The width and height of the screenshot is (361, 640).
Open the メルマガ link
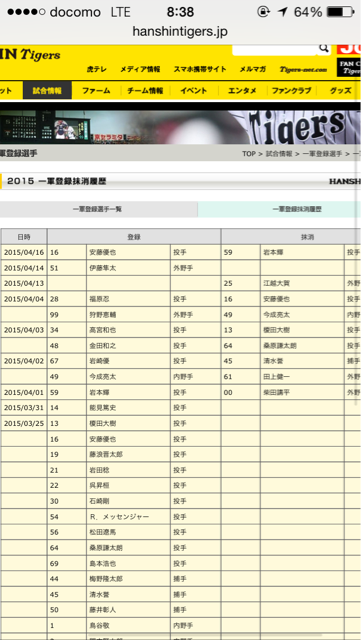(253, 69)
